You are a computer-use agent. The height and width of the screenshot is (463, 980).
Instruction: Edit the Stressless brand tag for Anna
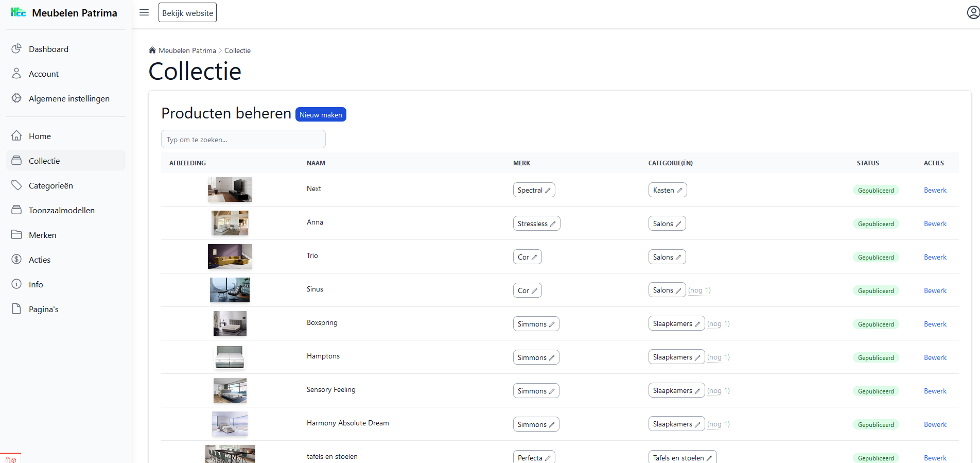536,224
